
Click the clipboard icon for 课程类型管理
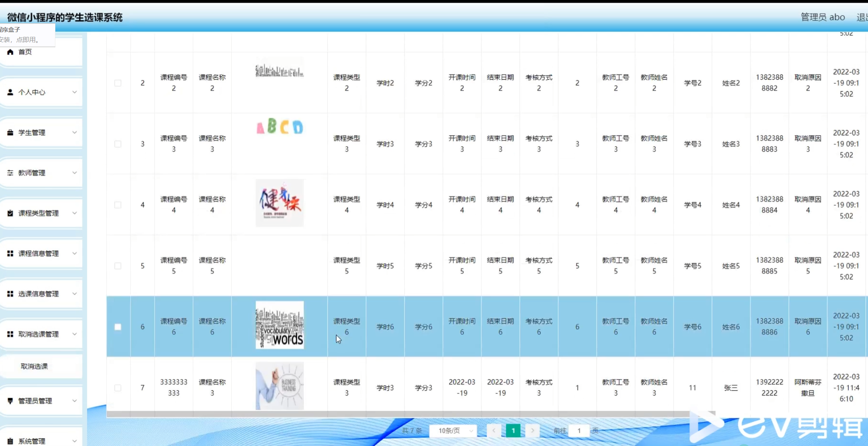click(x=10, y=213)
